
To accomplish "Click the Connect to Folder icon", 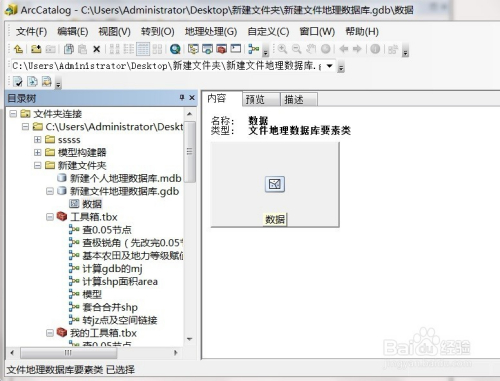I will tap(36, 49).
